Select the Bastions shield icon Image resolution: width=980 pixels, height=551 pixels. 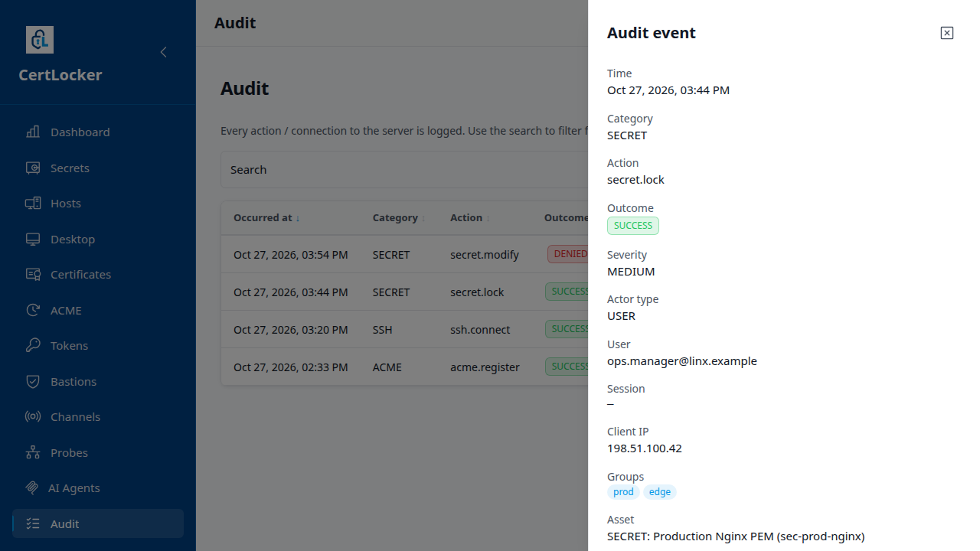[x=33, y=381]
